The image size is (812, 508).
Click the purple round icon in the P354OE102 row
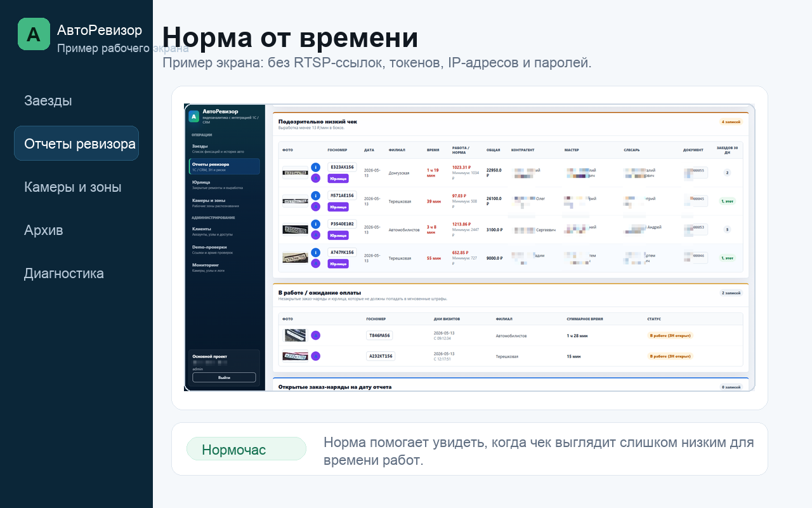tap(315, 235)
